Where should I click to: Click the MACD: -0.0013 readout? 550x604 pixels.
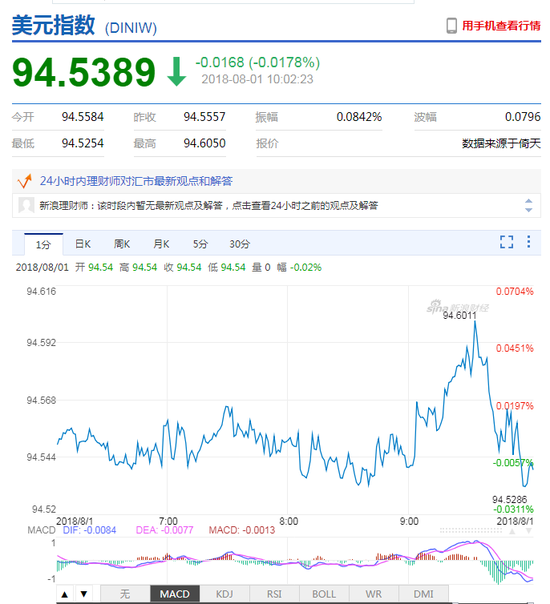(242, 530)
